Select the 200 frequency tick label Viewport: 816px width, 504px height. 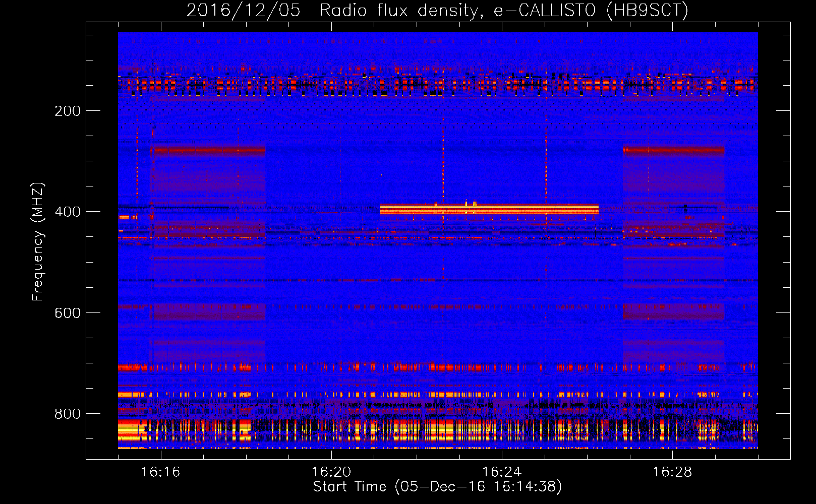tap(68, 111)
